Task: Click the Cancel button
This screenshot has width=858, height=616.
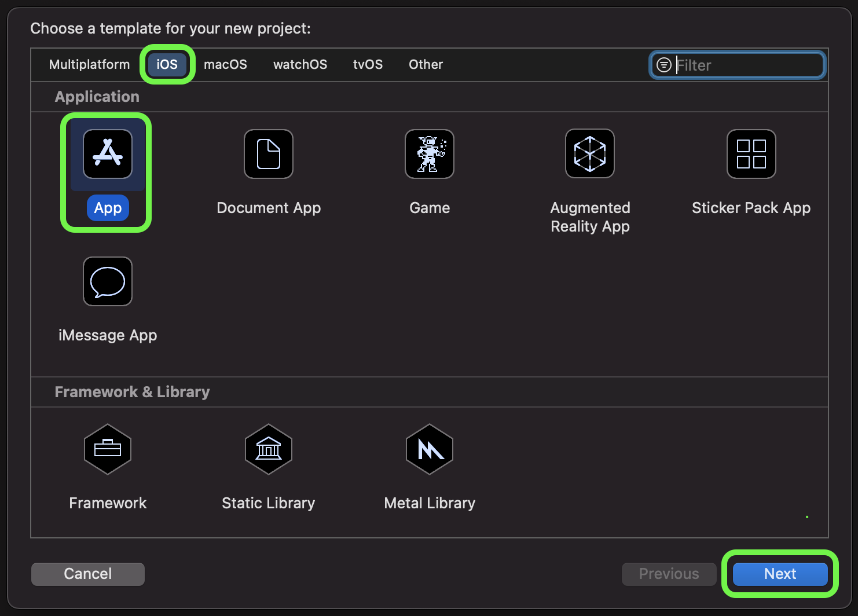Action: pos(88,574)
